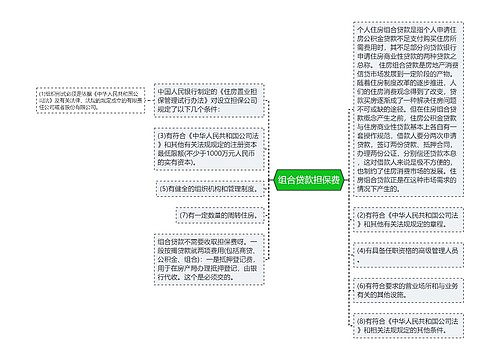
Task: Select the node beginning (1)组织形式必须是
Action: 91,100
